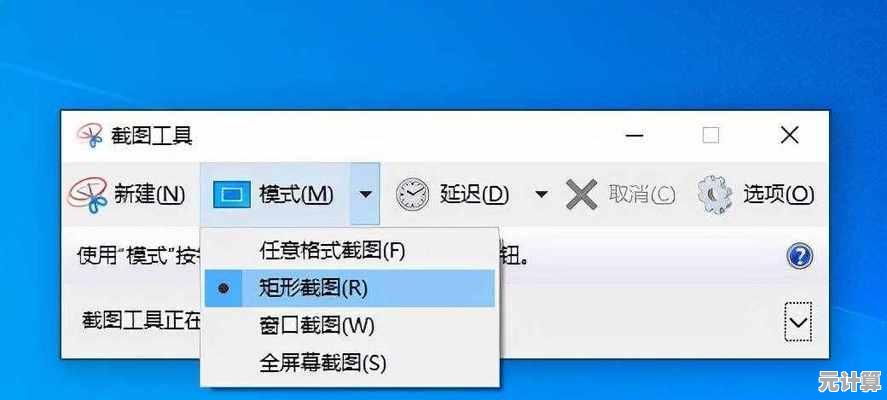Viewport: 887px width, 400px height.
Task: Click the blue question mark help icon
Action: [x=799, y=257]
